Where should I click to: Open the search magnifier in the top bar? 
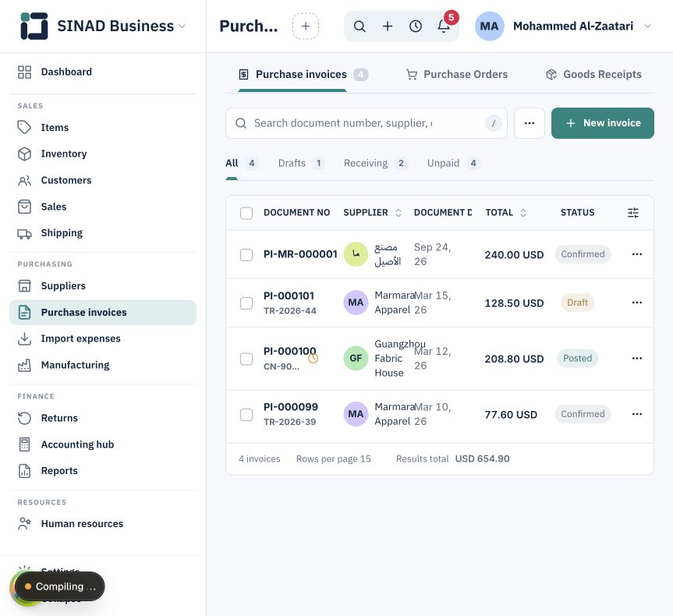pos(360,27)
